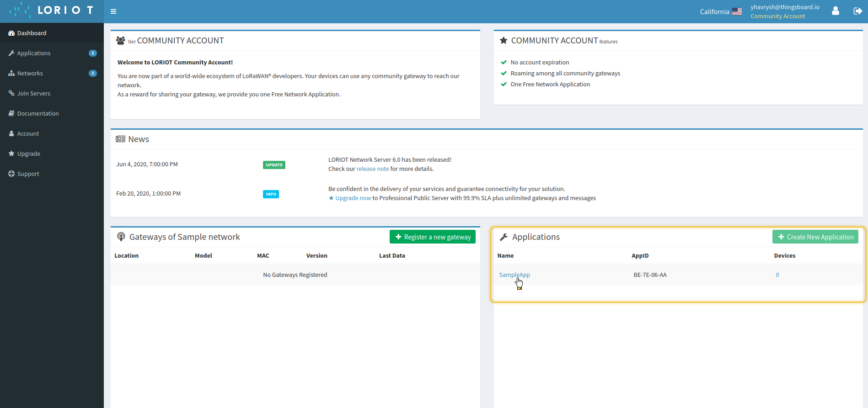
Task: Open Dashboard from the sidebar
Action: pyautogui.click(x=32, y=33)
